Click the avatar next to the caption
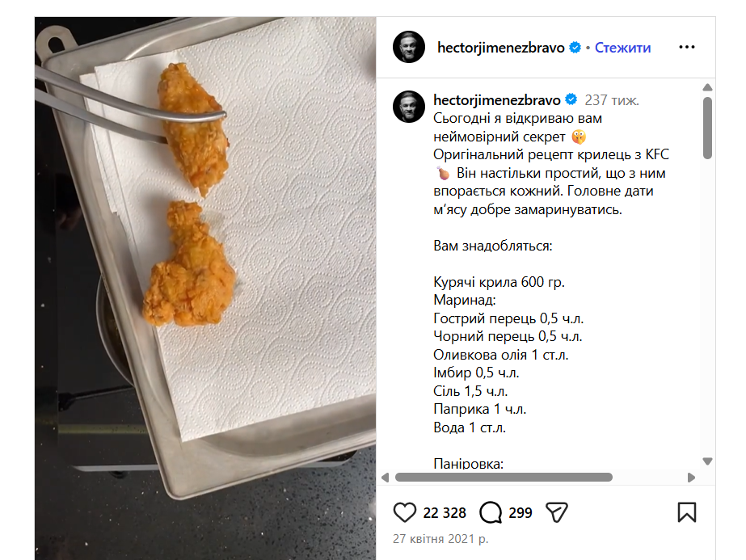 tap(408, 107)
